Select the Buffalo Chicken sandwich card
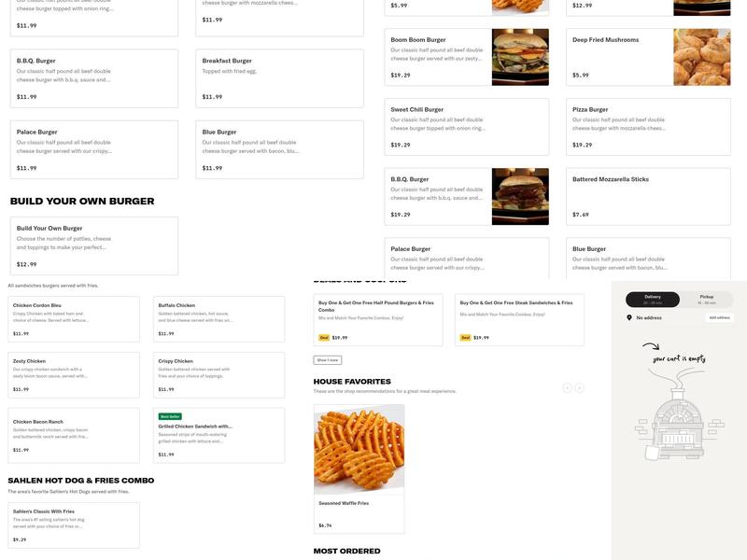This screenshot has height=560, width=747. pos(219,319)
